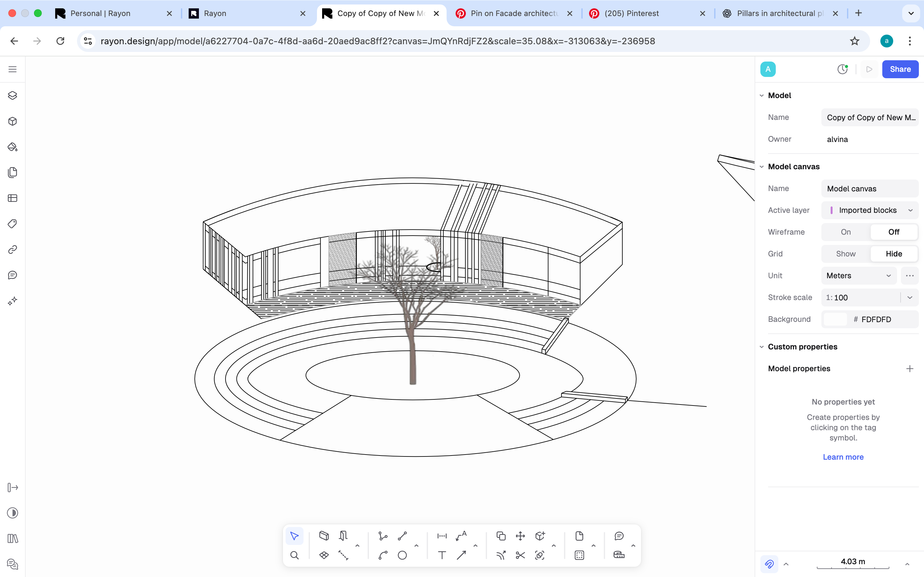
Task: Click the tape measure tool icon
Action: (619, 555)
